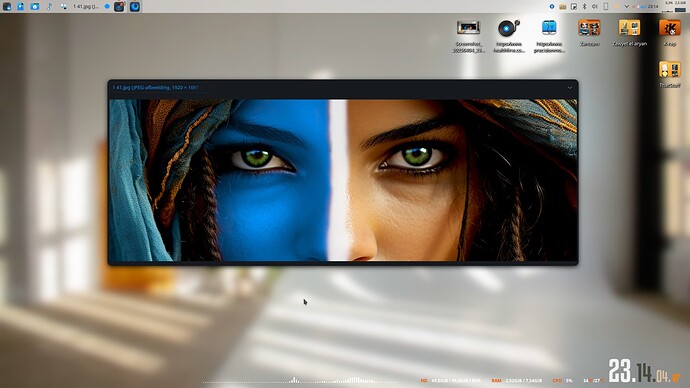Click the CPU usage readout
This screenshot has height=388, width=690.
562,381
